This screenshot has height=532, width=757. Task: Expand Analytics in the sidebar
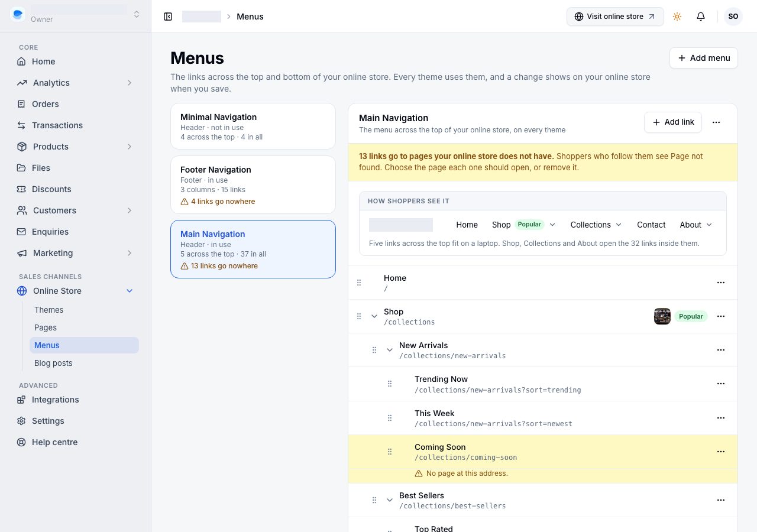[x=130, y=83]
